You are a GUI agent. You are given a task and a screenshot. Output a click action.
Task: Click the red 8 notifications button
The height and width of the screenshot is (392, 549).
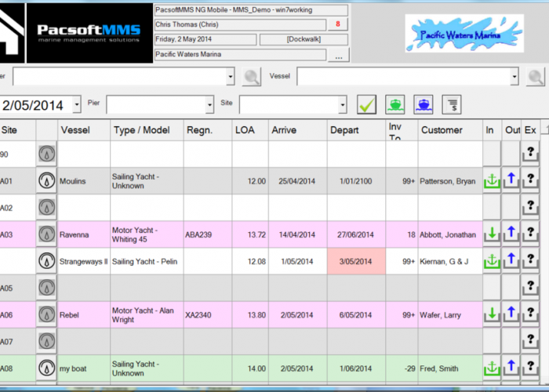[x=338, y=24]
